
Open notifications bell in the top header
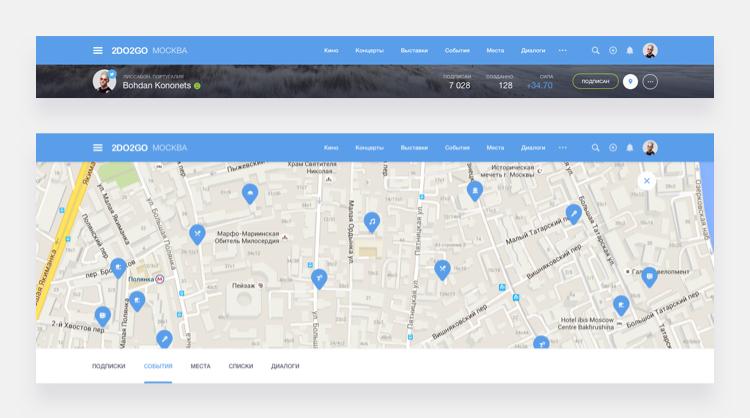629,50
